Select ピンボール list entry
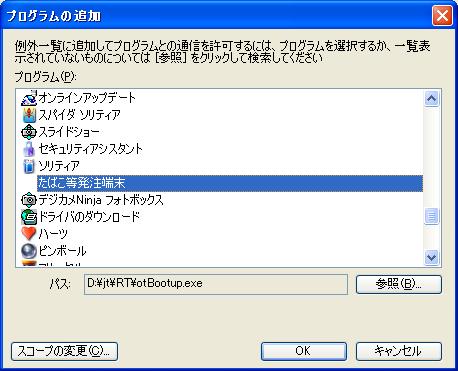 (x=62, y=251)
